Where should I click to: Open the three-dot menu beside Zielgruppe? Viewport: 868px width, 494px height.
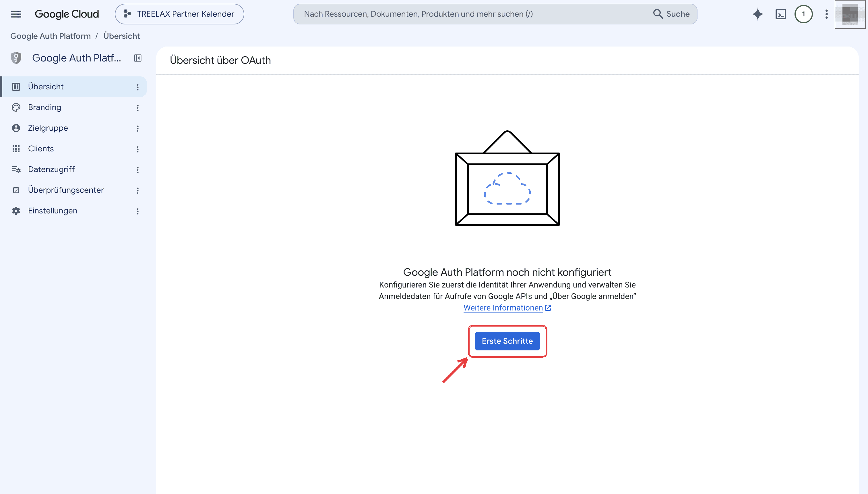[138, 129]
